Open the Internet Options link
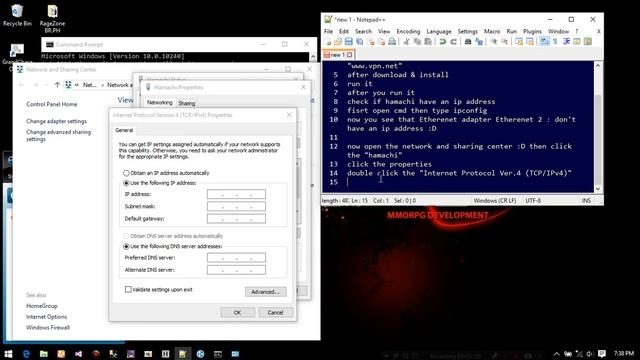640x360 pixels. [46, 317]
